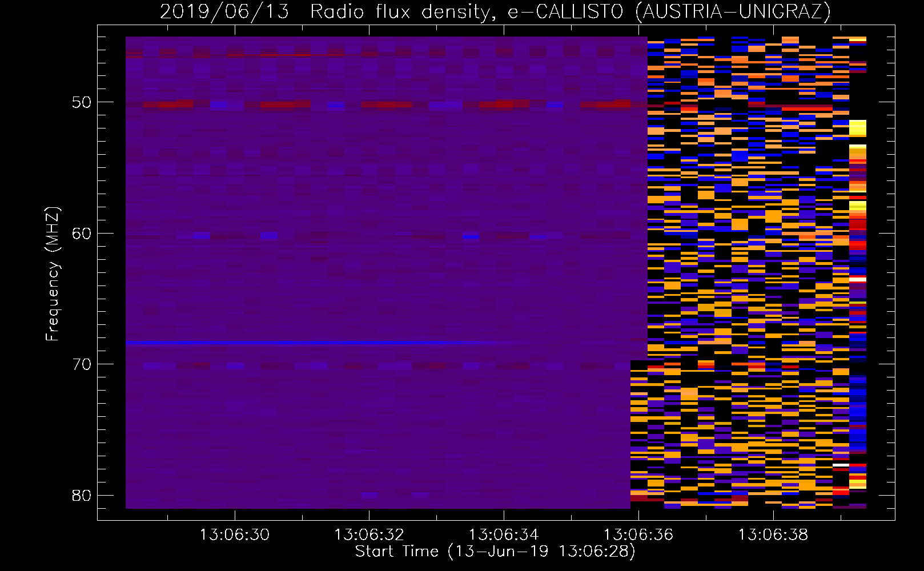Click the 13:06:30 time tick label
Viewport: 924px width, 571px height.
click(234, 535)
